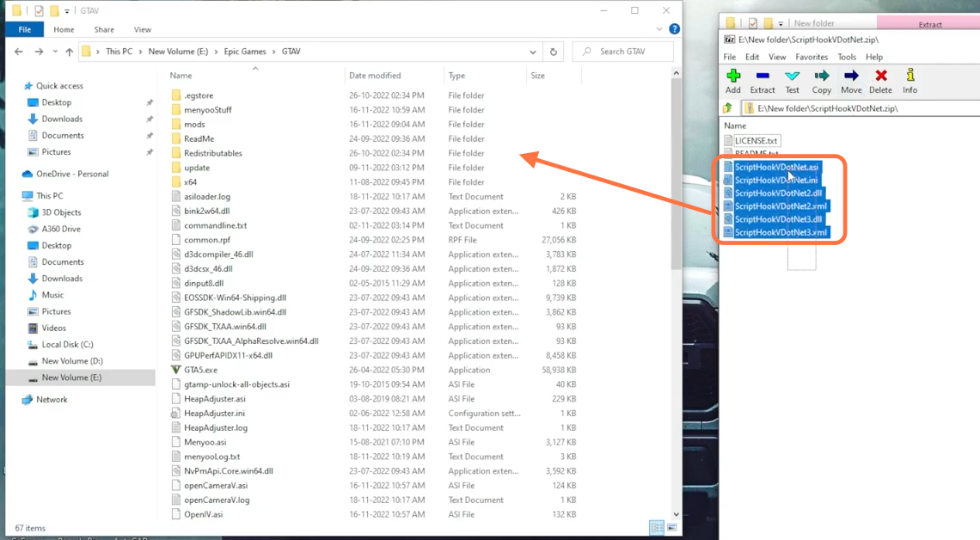
Task: Open Videos in the navigation pane
Action: [54, 328]
